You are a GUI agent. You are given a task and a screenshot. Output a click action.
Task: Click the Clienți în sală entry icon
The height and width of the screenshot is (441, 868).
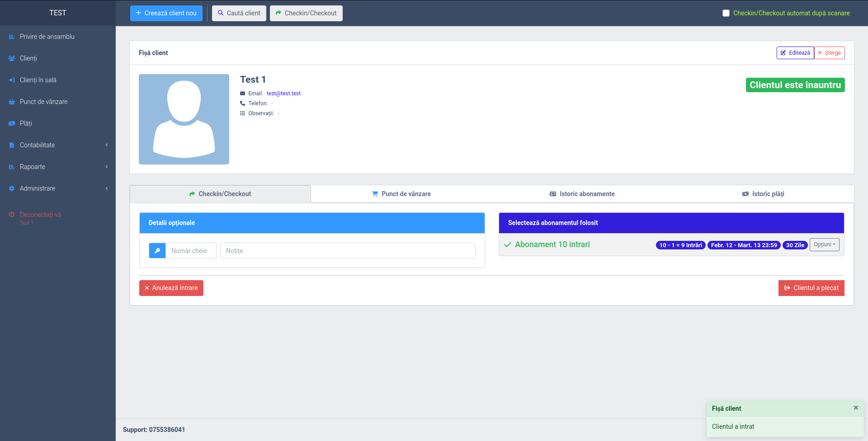pos(12,80)
